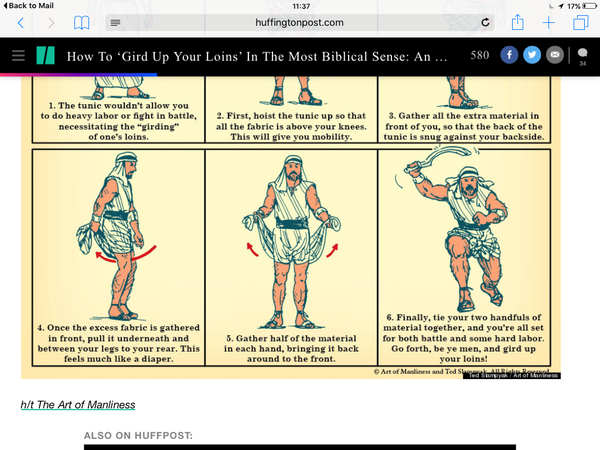Tap step 6 illustration of man with sword
Viewport: 600px width, 450px height.
coord(455,229)
